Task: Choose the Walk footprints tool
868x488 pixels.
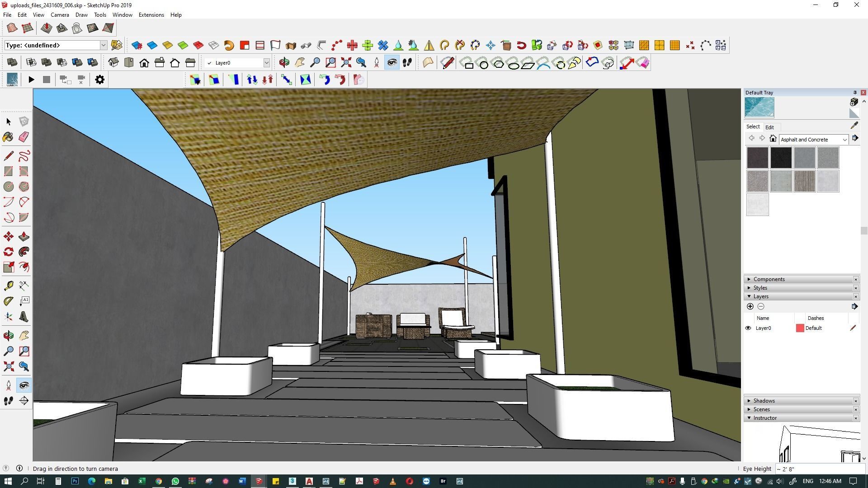Action: 8,401
